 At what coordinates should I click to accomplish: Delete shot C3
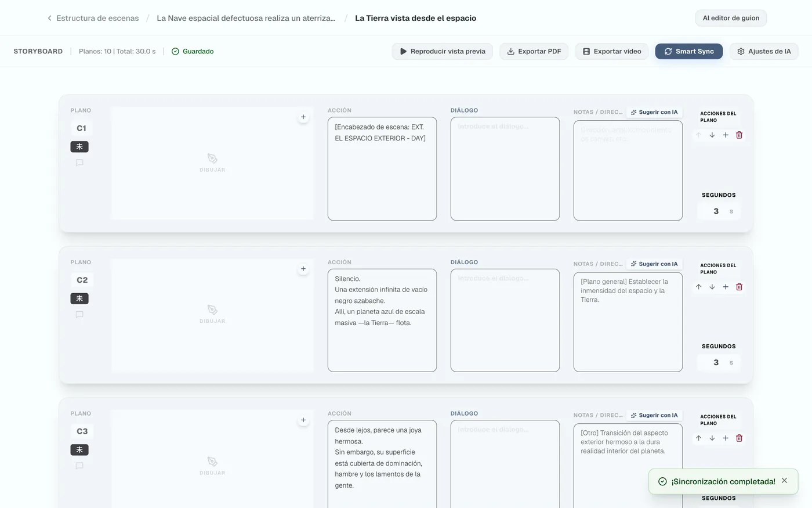pos(739,438)
